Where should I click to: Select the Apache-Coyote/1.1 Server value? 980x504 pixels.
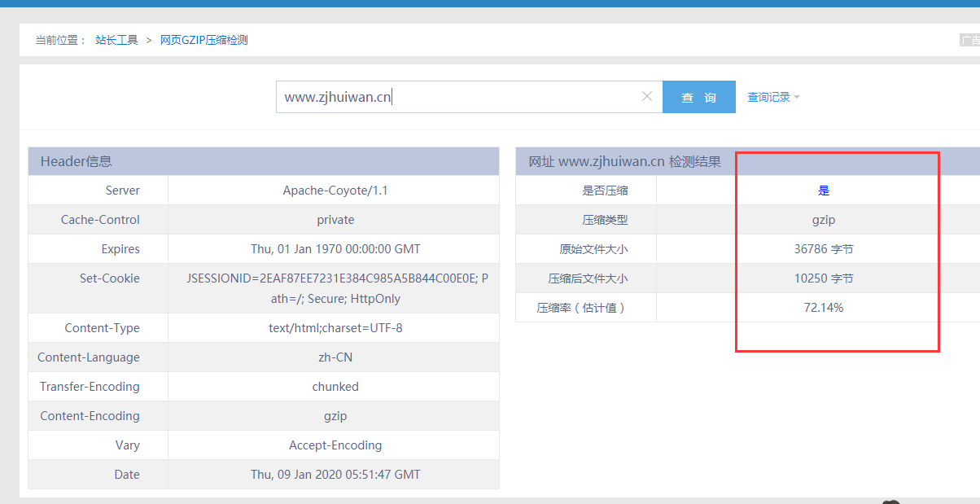(x=335, y=191)
